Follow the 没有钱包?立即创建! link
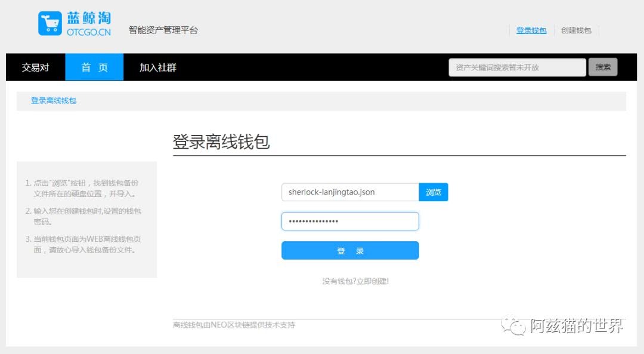This screenshot has height=354, width=644. tap(355, 281)
